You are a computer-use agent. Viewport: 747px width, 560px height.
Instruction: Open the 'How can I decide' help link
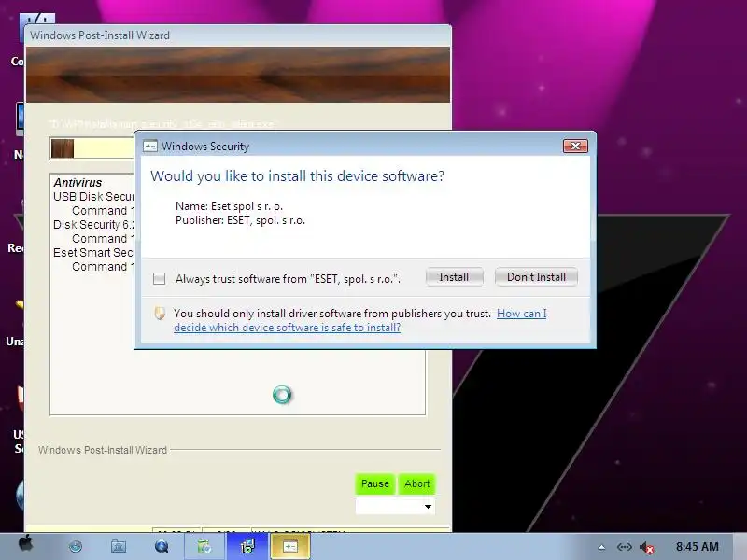click(359, 320)
